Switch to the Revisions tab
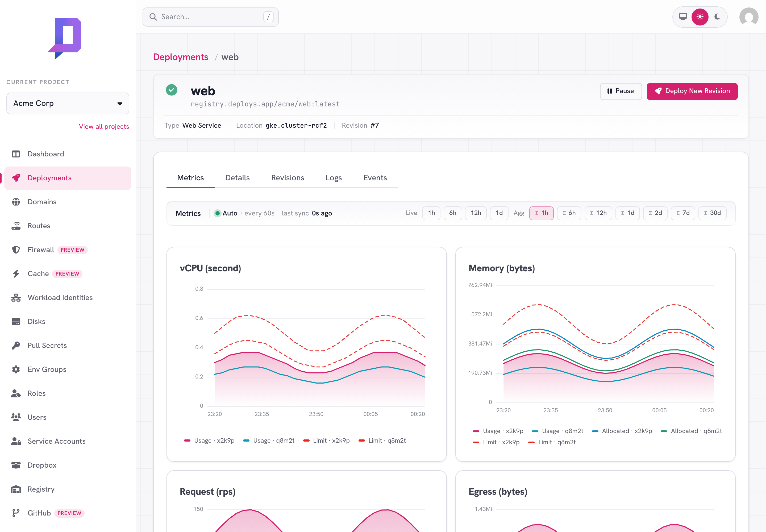The height and width of the screenshot is (532, 766). point(288,178)
